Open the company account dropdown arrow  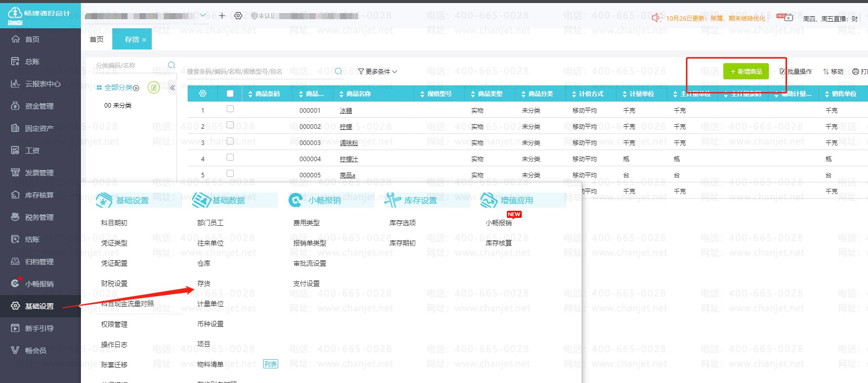pyautogui.click(x=203, y=15)
